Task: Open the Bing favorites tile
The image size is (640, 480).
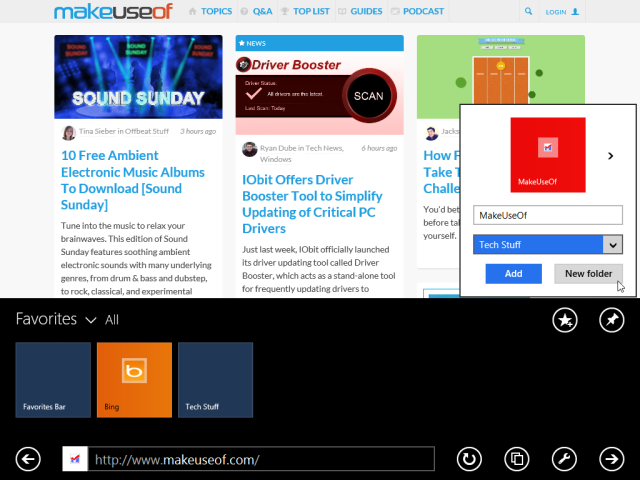Action: click(x=134, y=380)
